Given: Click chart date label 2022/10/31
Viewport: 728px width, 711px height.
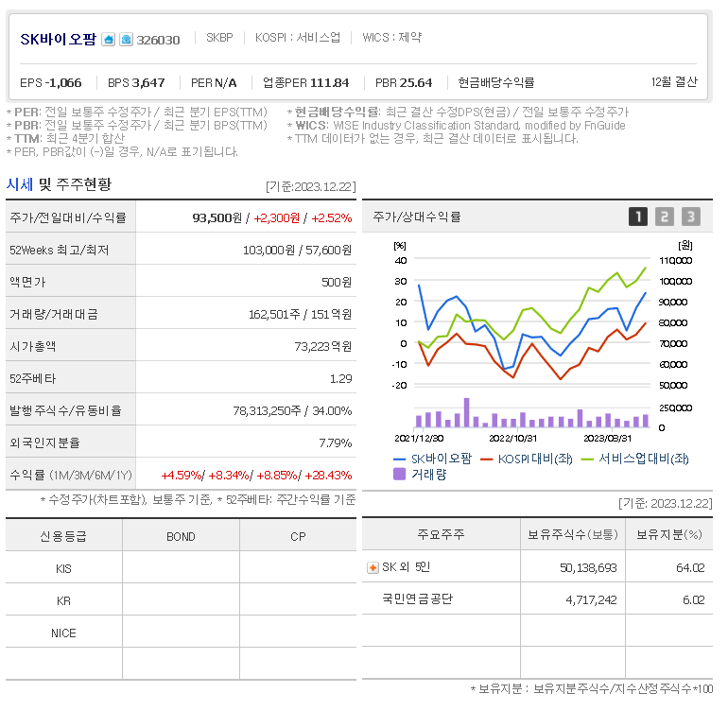Looking at the screenshot, I should [513, 438].
